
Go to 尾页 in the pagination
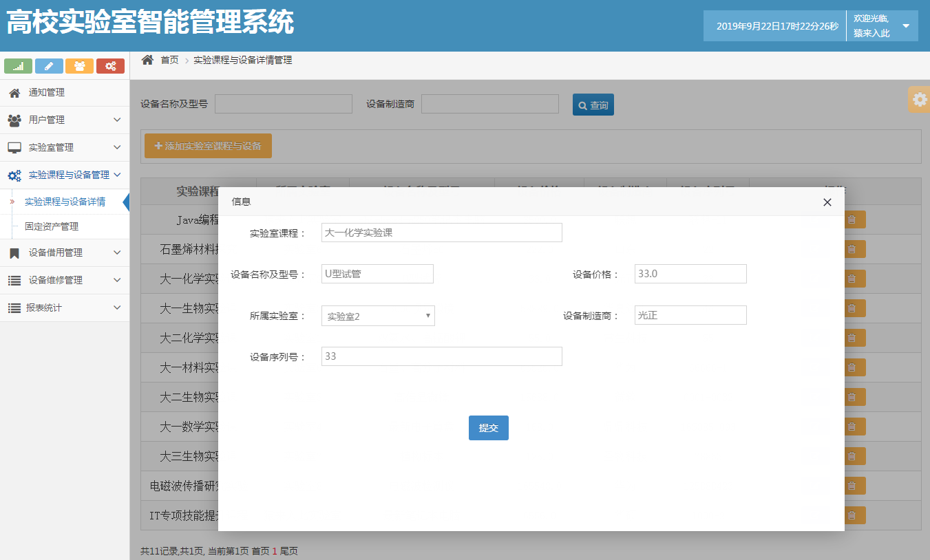tap(289, 551)
